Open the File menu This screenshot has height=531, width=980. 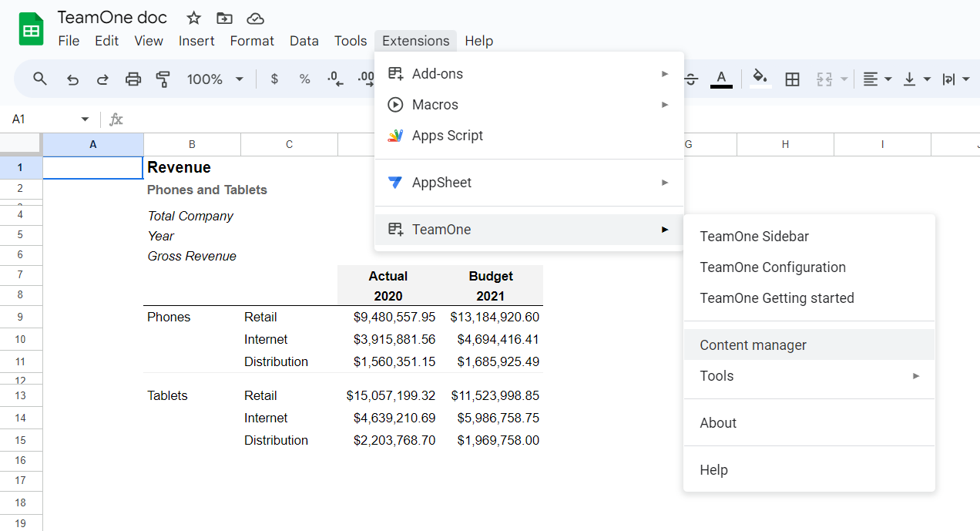[x=69, y=41]
